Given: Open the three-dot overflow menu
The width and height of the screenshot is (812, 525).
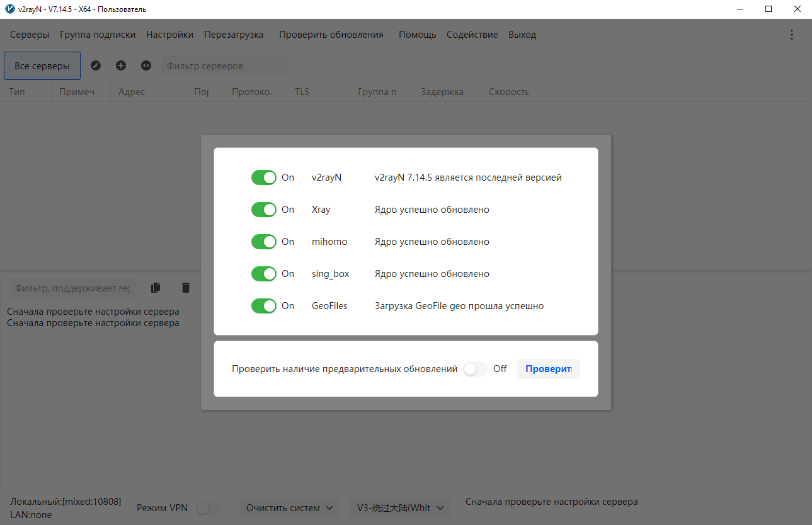Looking at the screenshot, I should [x=792, y=35].
